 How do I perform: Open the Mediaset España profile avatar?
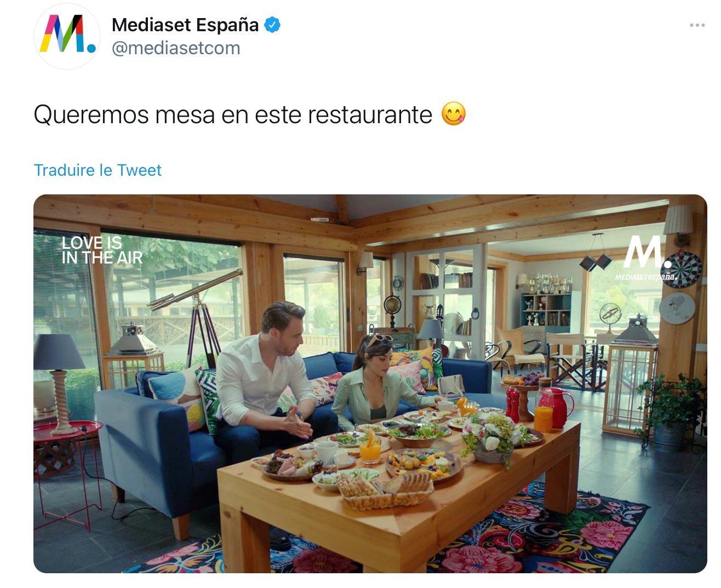(67, 36)
